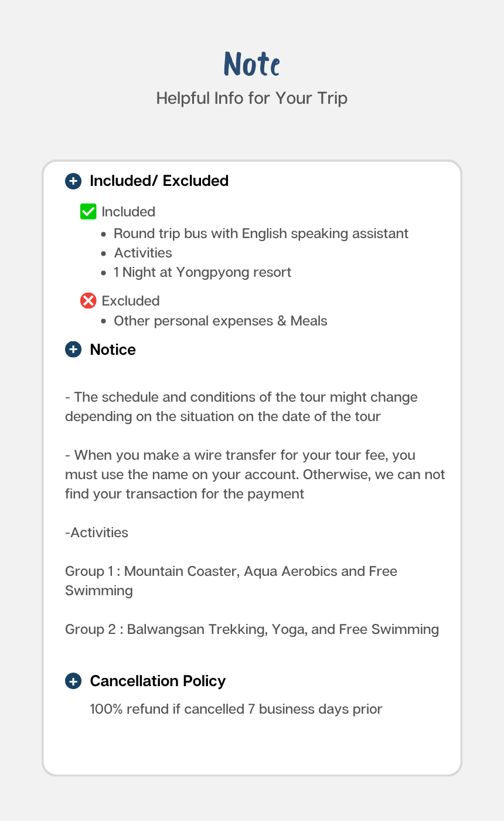Viewport: 504px width, 821px height.
Task: Click the Excluded label text
Action: (131, 301)
